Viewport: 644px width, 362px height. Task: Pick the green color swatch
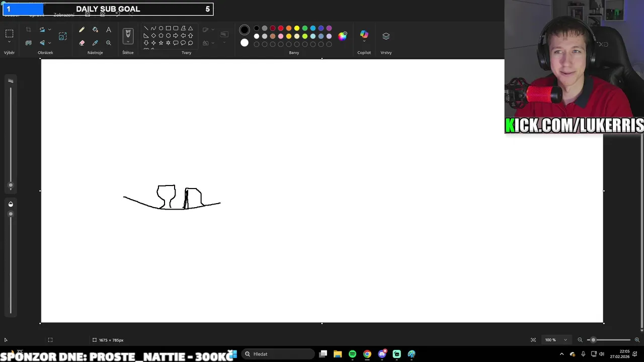pos(305,28)
